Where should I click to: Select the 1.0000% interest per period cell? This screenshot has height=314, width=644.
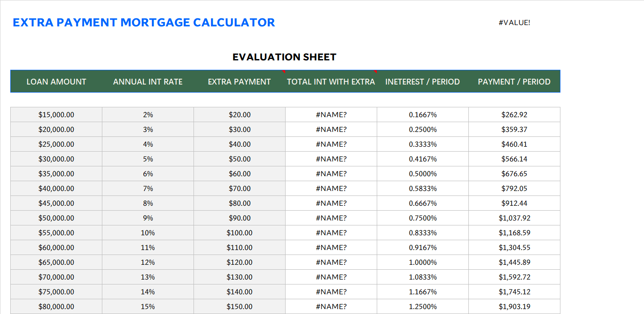pos(423,262)
